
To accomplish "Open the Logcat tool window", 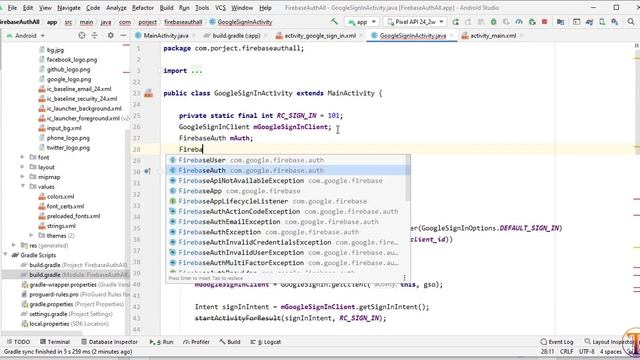I will tap(266, 342).
